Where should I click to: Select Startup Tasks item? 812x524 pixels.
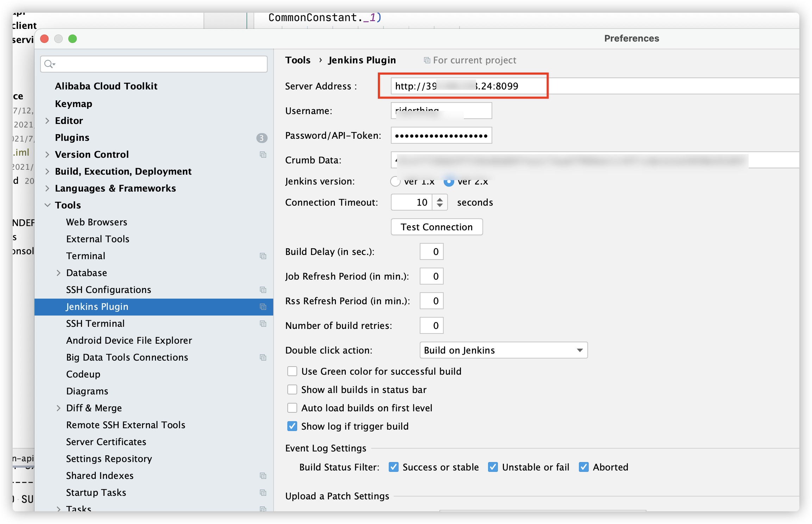[96, 493]
